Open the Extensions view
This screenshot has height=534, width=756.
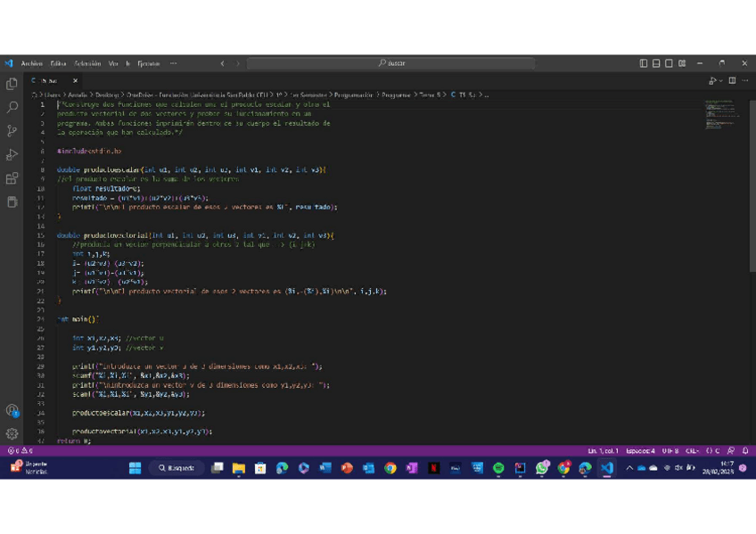coord(12,178)
